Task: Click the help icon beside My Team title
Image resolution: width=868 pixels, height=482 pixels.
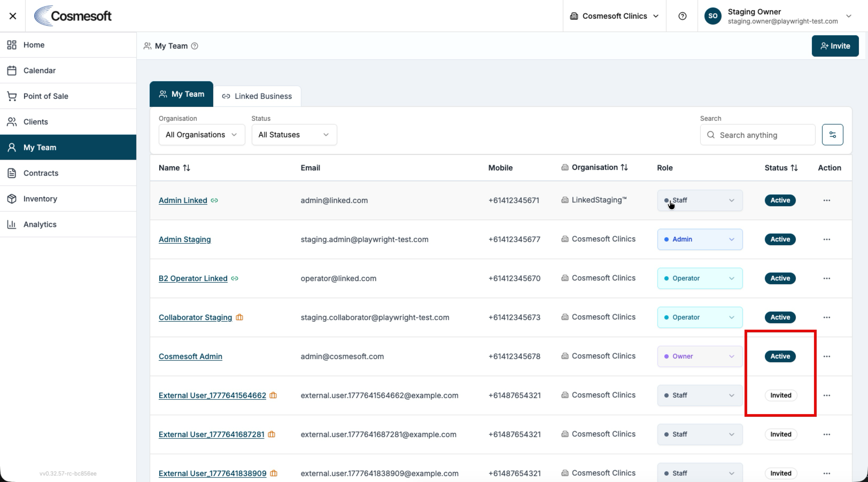Action: 195,46
